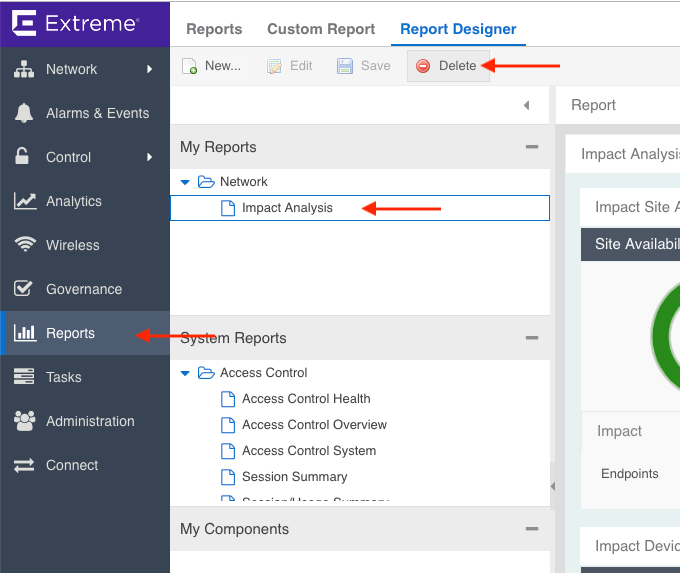Viewport: 680px width, 573px height.
Task: Click the Governance menu label
Action: point(84,289)
